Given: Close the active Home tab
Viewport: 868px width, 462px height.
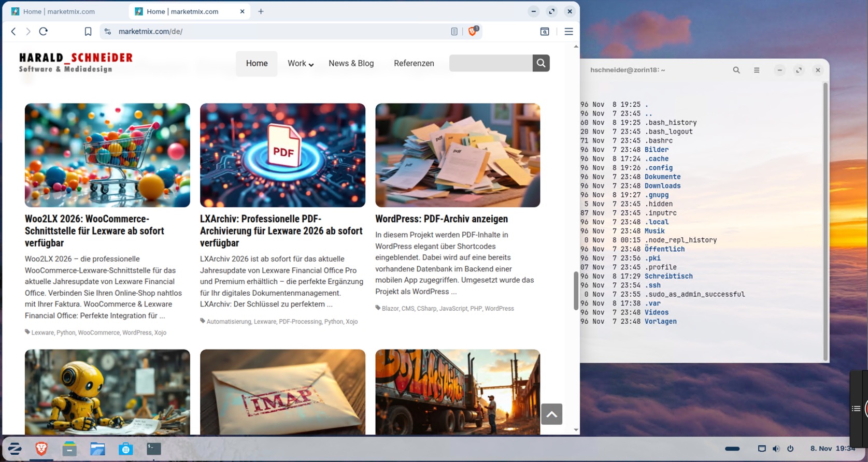Looking at the screenshot, I should coord(242,11).
